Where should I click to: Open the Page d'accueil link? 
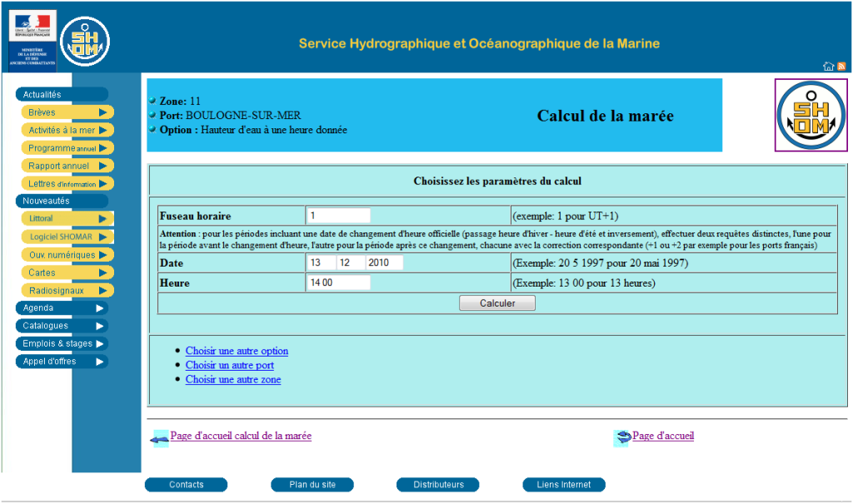(663, 436)
